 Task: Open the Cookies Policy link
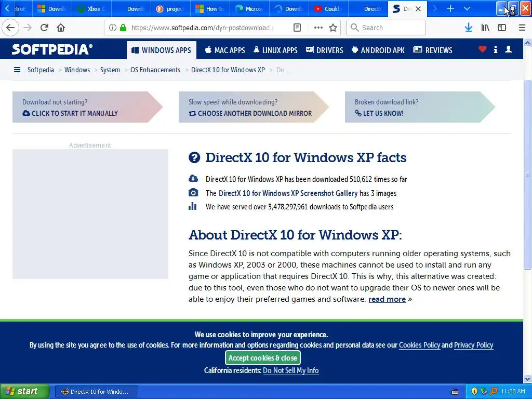[x=419, y=345]
